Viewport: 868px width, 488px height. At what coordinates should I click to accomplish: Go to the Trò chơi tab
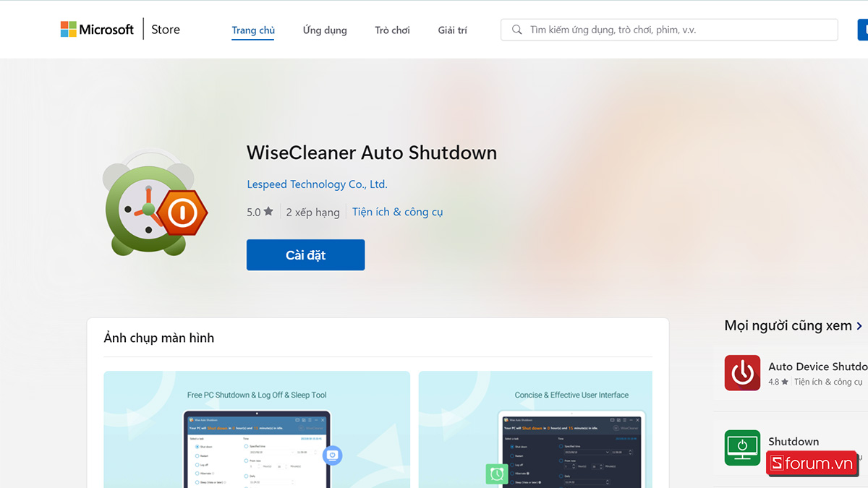[x=392, y=30]
